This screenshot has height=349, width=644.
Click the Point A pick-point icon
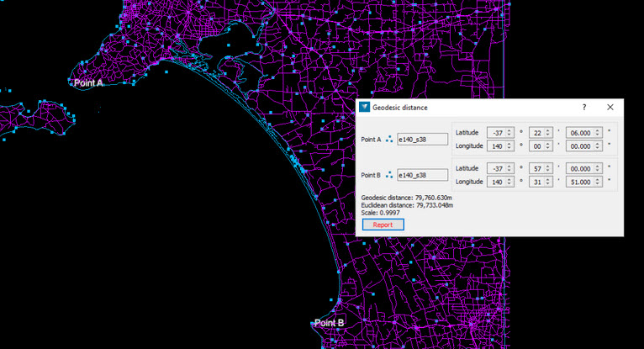[x=389, y=140]
